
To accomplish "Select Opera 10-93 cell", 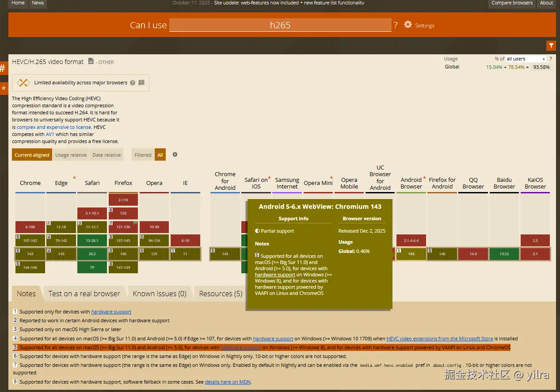I will tap(154, 227).
